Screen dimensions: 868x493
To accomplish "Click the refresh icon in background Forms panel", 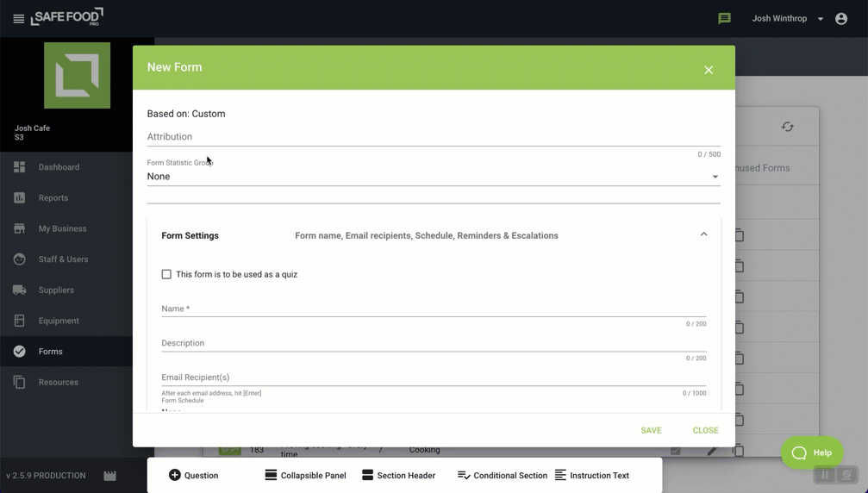I will pos(787,127).
